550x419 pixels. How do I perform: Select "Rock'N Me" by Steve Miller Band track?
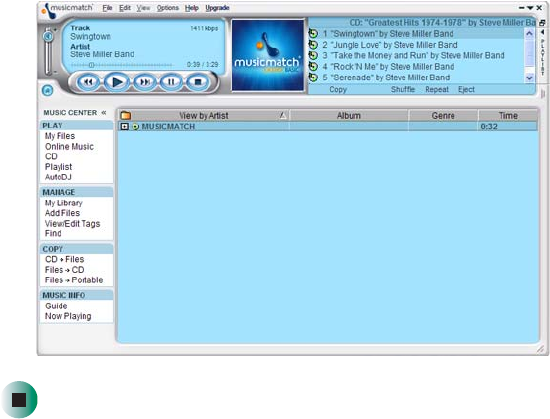388,67
